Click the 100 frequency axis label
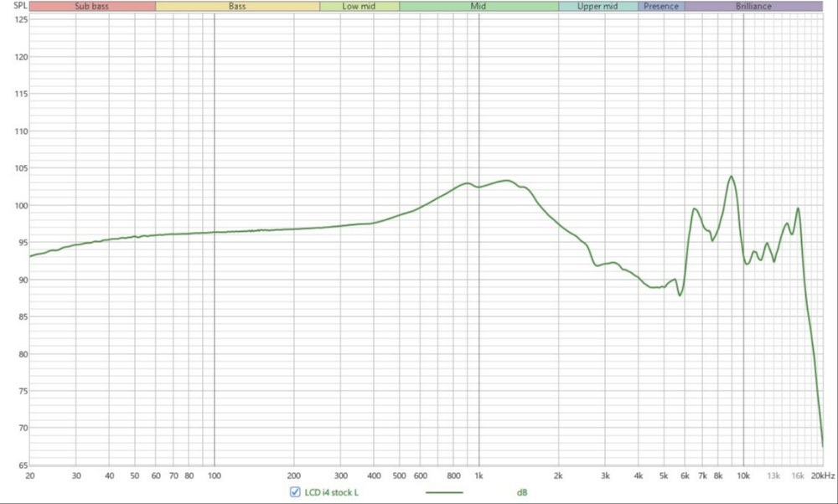The height and width of the screenshot is (504, 838). click(215, 476)
